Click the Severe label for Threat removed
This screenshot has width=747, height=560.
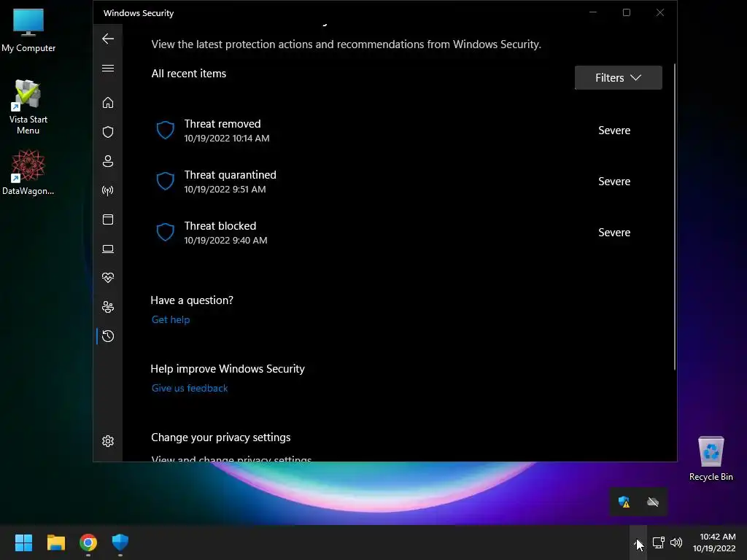(x=614, y=131)
